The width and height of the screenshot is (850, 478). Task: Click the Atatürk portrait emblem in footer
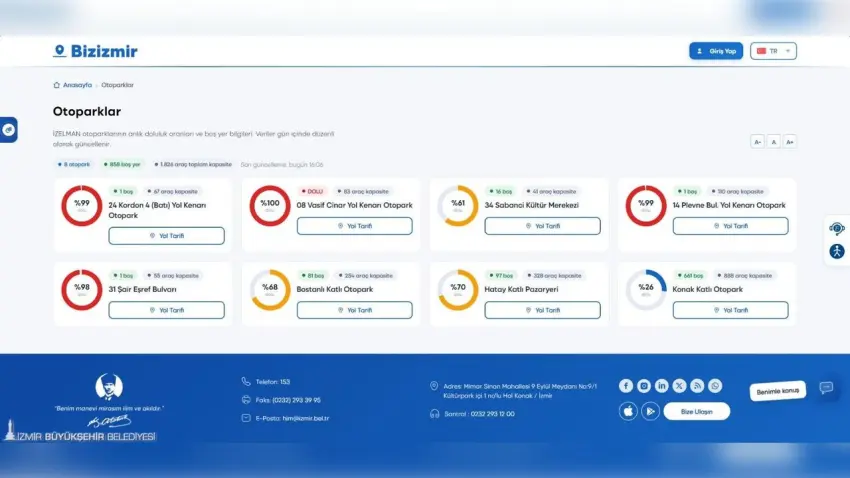[109, 387]
